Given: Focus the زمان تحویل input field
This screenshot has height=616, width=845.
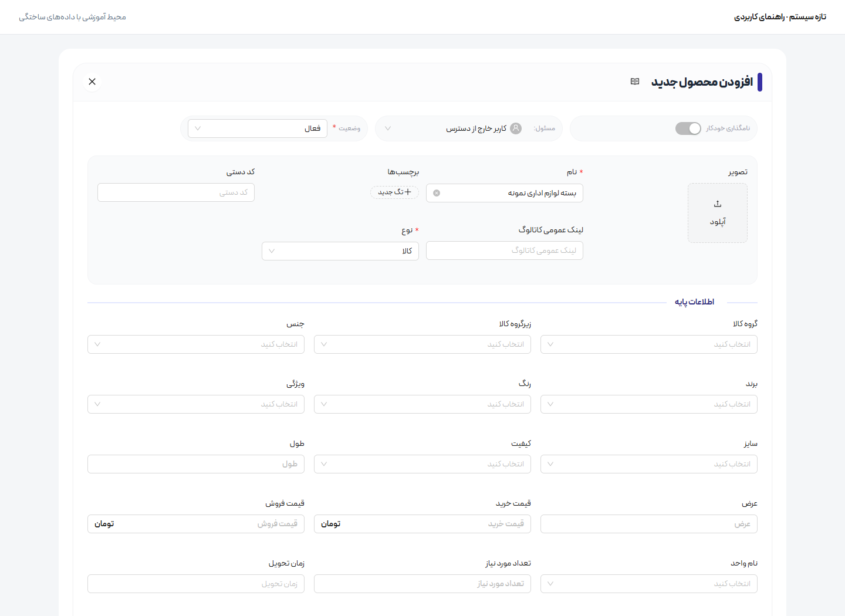Looking at the screenshot, I should 196,584.
